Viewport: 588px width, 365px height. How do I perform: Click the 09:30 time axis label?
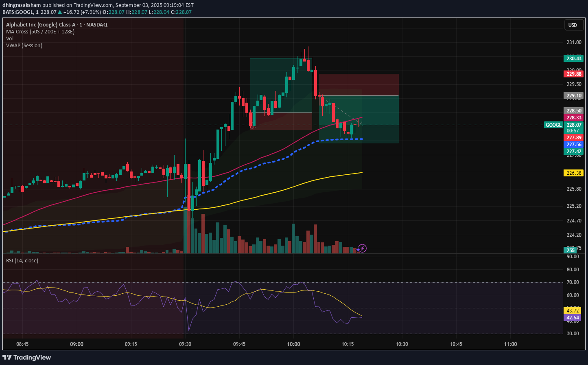[185, 344]
